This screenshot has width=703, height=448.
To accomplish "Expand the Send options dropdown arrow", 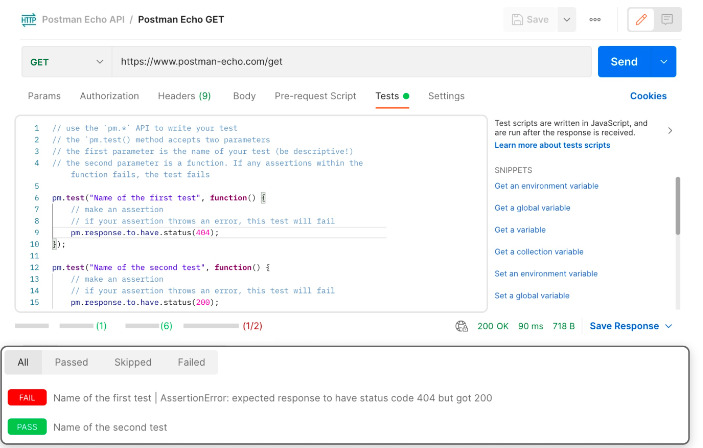I will [664, 62].
